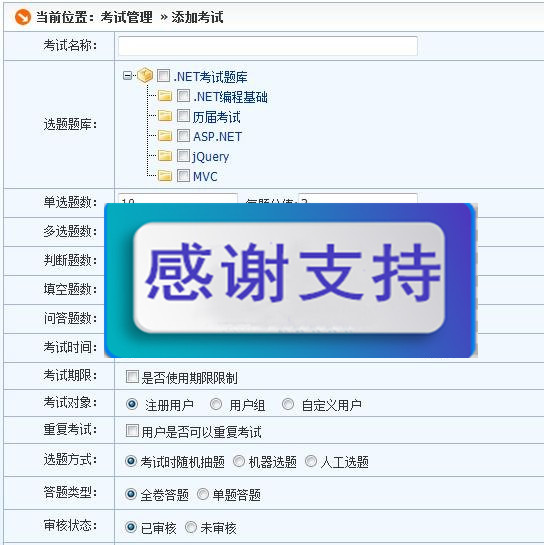Collapse the .NET考试题库 tree node
Viewport: 544px width, 545px height.
[128, 75]
